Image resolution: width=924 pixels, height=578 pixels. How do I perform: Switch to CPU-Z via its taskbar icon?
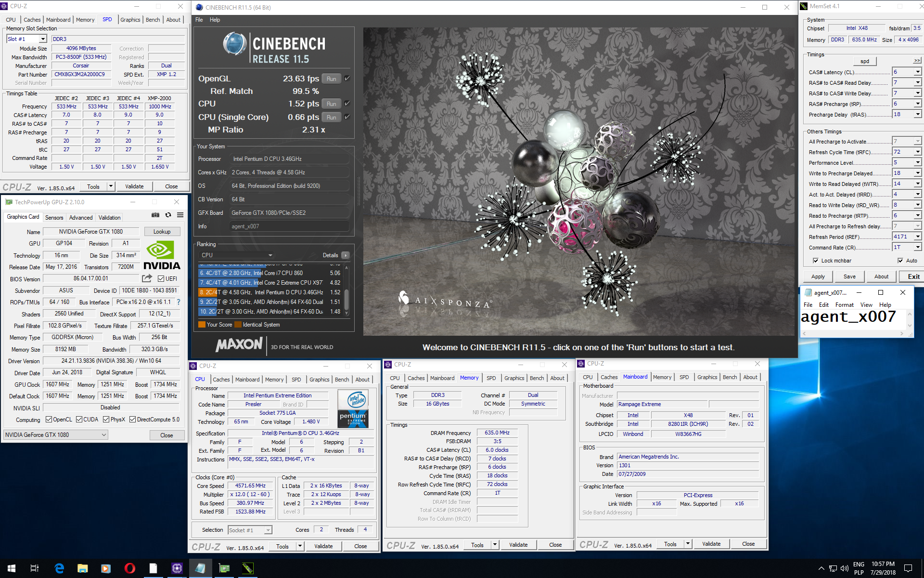point(177,568)
